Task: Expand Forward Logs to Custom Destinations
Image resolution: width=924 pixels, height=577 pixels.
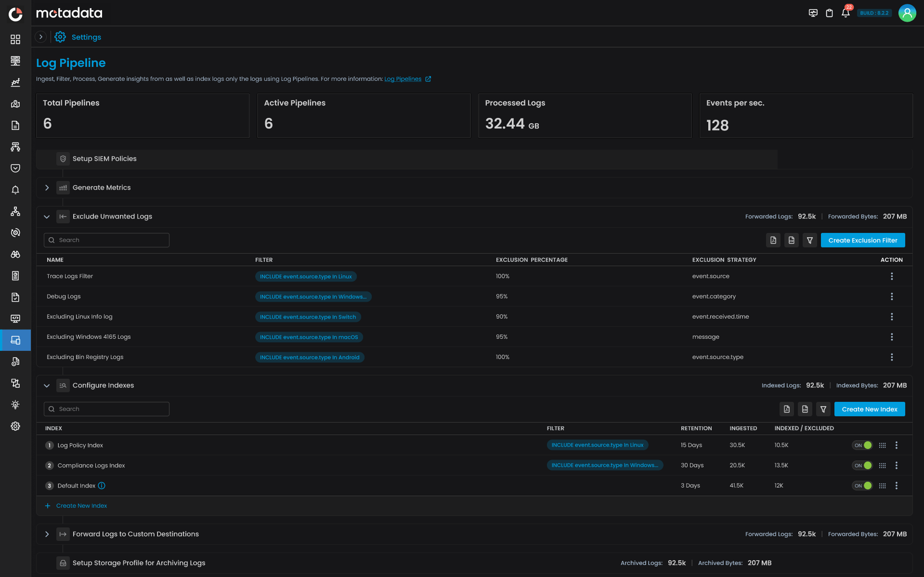Action: tap(47, 534)
